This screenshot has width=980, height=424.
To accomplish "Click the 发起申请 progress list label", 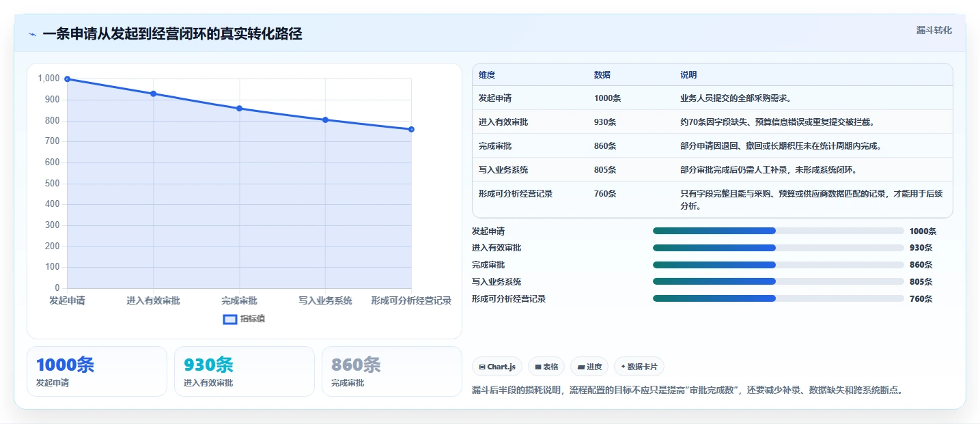I will pyautogui.click(x=488, y=231).
